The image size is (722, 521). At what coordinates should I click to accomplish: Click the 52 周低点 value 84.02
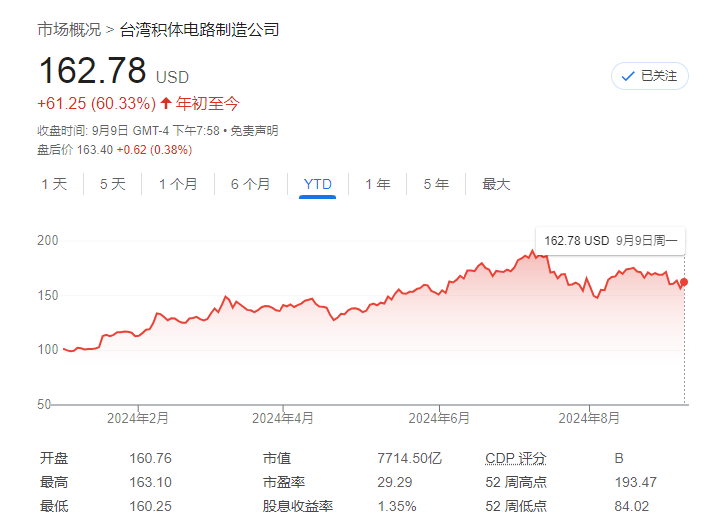[x=631, y=506]
